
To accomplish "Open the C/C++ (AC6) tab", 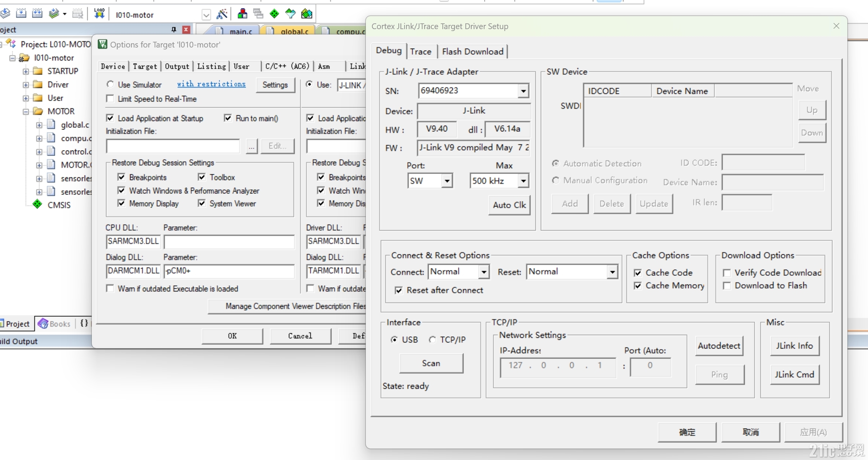I will point(287,66).
